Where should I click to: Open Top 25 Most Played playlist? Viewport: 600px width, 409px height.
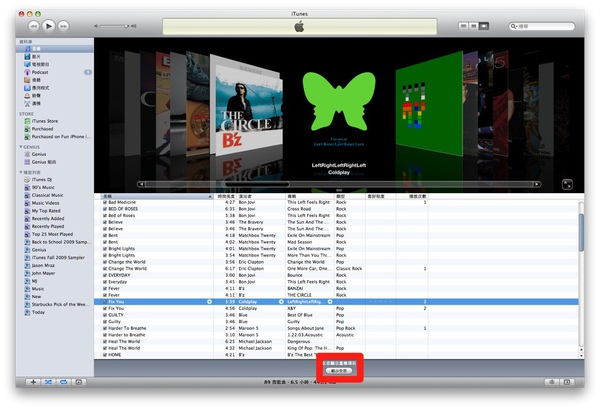[x=54, y=234]
